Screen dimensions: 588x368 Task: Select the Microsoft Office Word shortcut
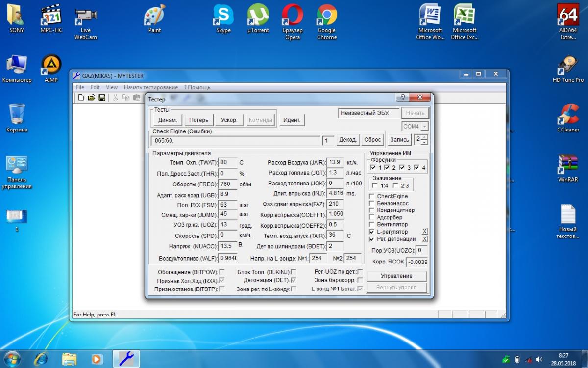(430, 22)
